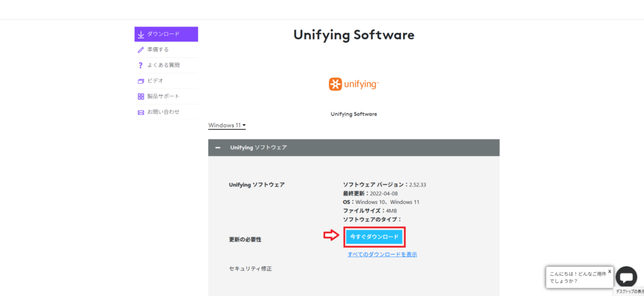Select お問い合わせ in sidebar
Viewport: 644px width, 296px height.
[166, 112]
